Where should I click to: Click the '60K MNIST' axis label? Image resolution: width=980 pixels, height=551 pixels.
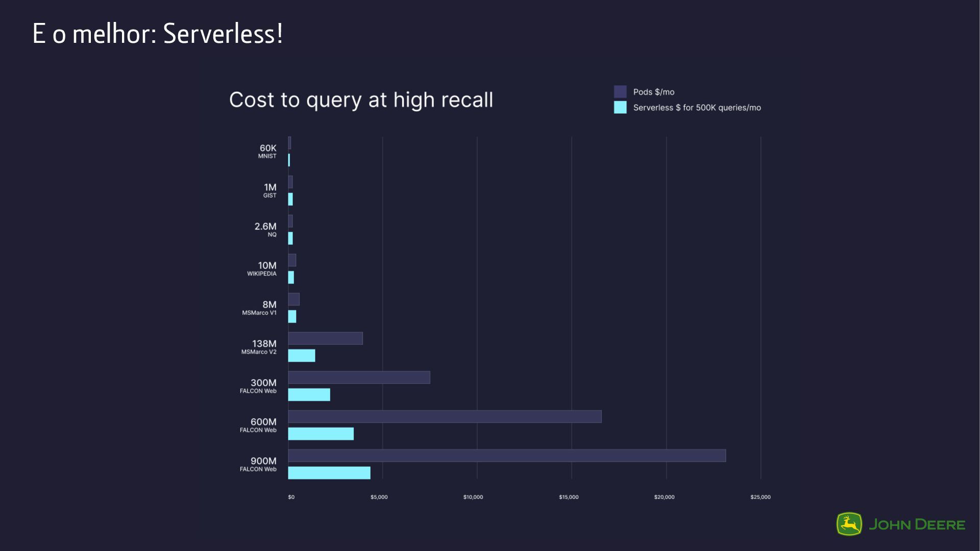[267, 152]
